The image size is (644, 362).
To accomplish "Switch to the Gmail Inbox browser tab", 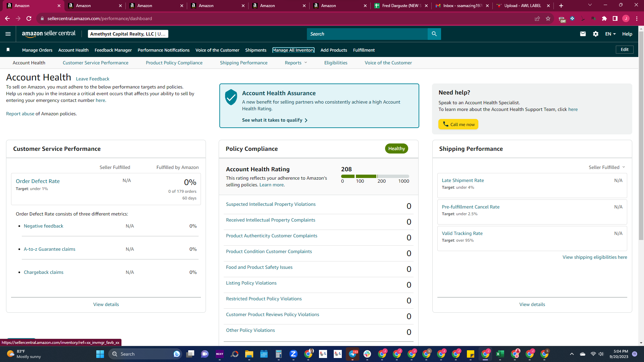I will pos(462,6).
